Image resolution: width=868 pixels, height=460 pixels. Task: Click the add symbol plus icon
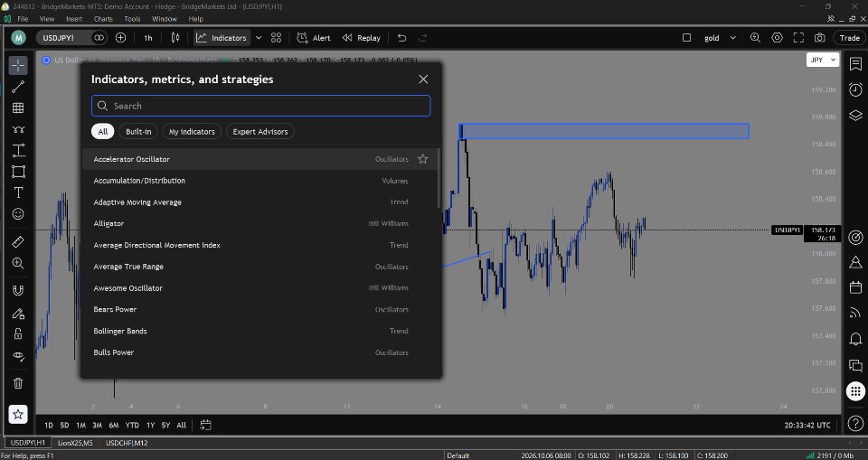120,38
